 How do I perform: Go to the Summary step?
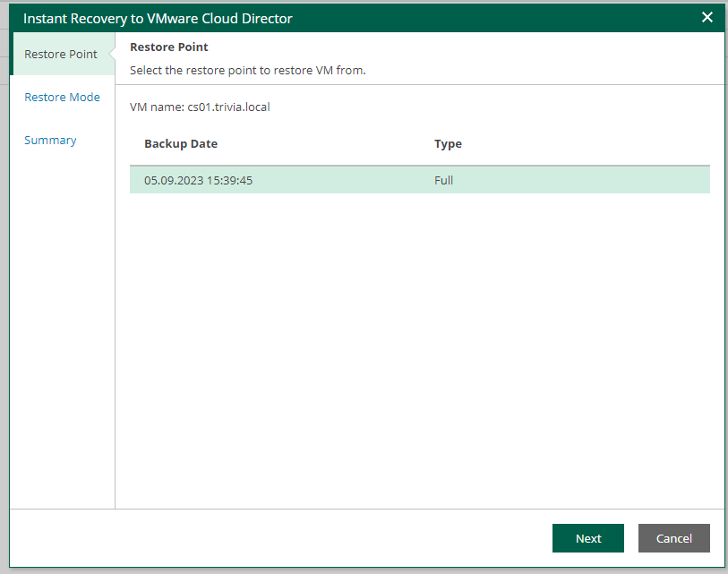click(50, 141)
